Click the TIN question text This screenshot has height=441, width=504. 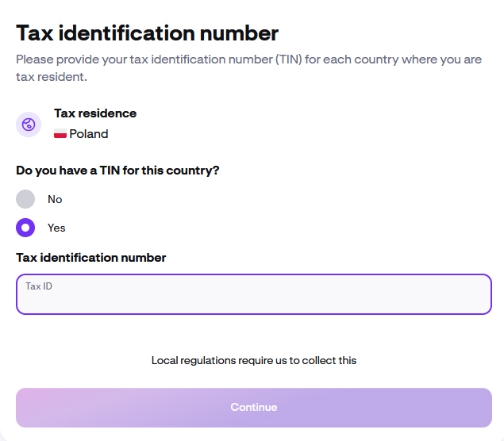tap(117, 170)
